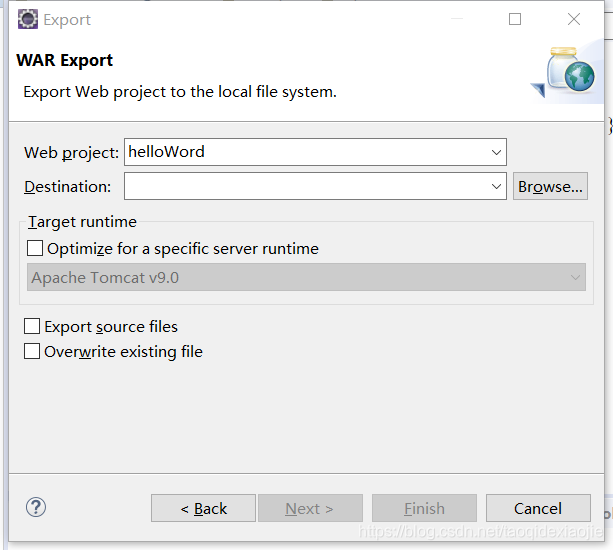Screen dimensions: 613x550
Task: Cancel the WAR export dialog
Action: point(538,508)
